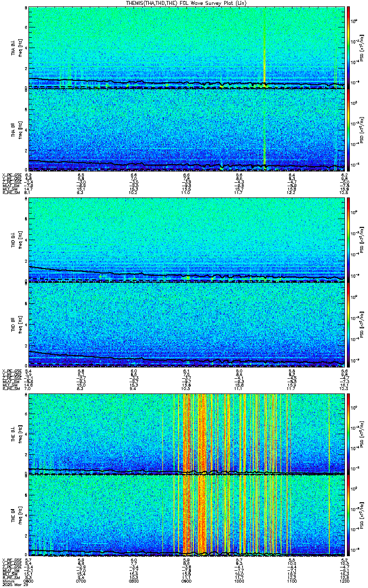Viewport: 368px width, 588px height.
Task: Select the THE B-parallel spectrogram panel
Action: 186,516
